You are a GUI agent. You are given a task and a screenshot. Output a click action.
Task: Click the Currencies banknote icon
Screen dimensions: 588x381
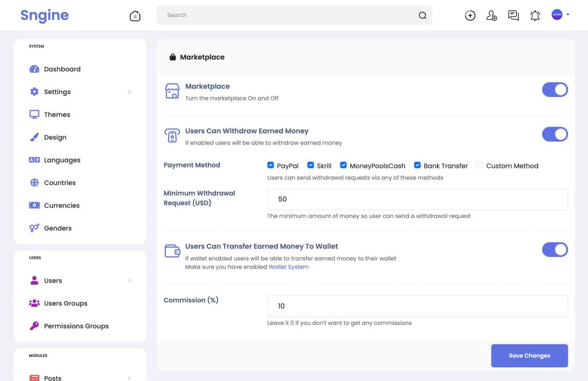pos(34,205)
